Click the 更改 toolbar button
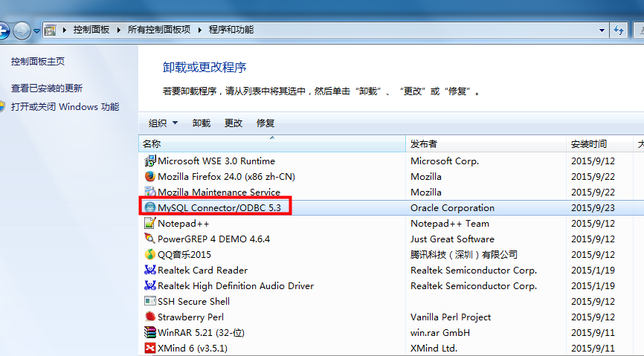The width and height of the screenshot is (644, 356). pos(234,123)
